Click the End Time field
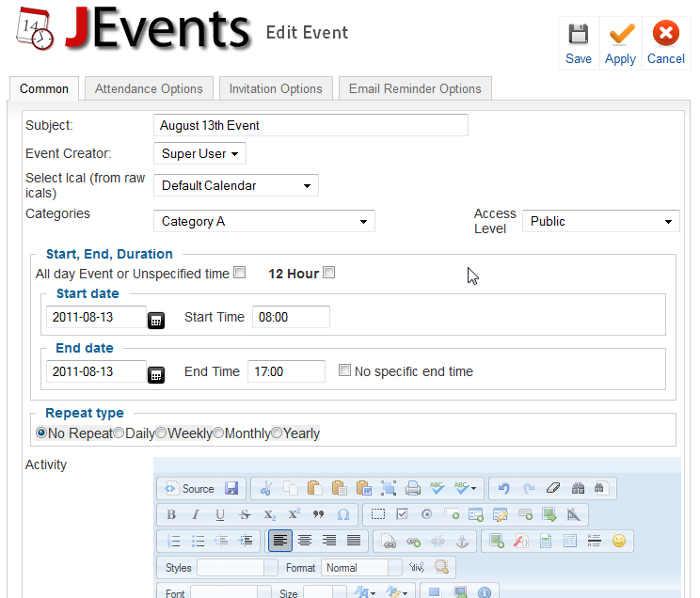The height and width of the screenshot is (598, 700). click(287, 371)
